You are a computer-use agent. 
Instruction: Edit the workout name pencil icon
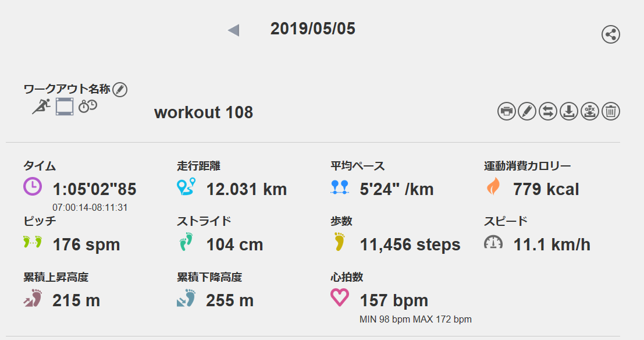click(x=120, y=89)
